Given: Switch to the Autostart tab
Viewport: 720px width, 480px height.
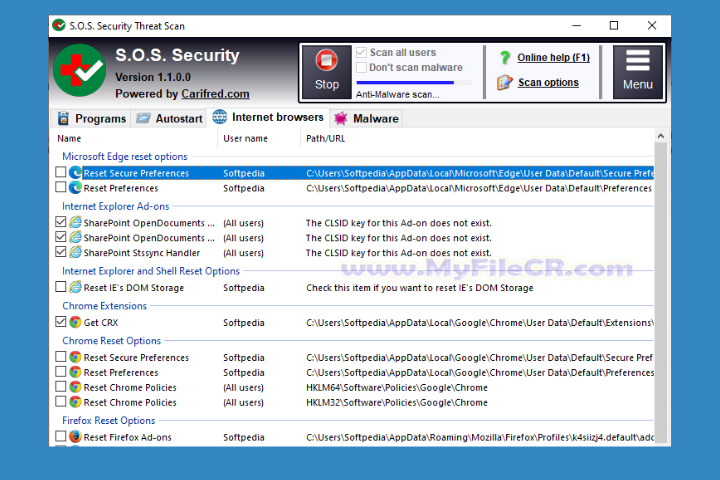Looking at the screenshot, I should pos(170,119).
